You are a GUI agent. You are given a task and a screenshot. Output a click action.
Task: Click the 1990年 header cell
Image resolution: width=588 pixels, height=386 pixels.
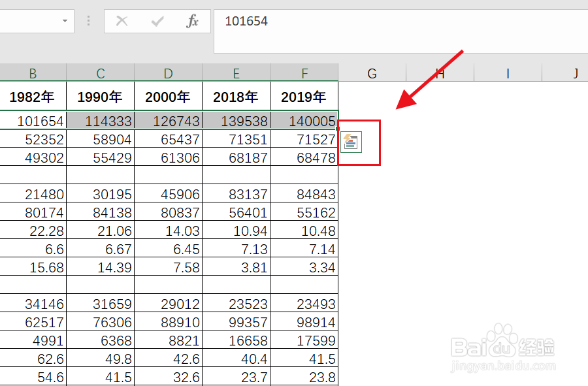(101, 96)
